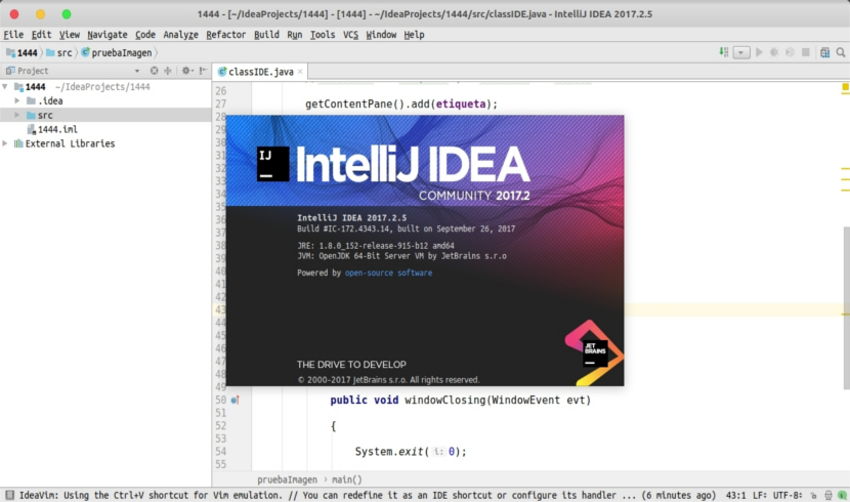Click the Make Project build icon
Screen dimensions: 850x502
pos(724,53)
